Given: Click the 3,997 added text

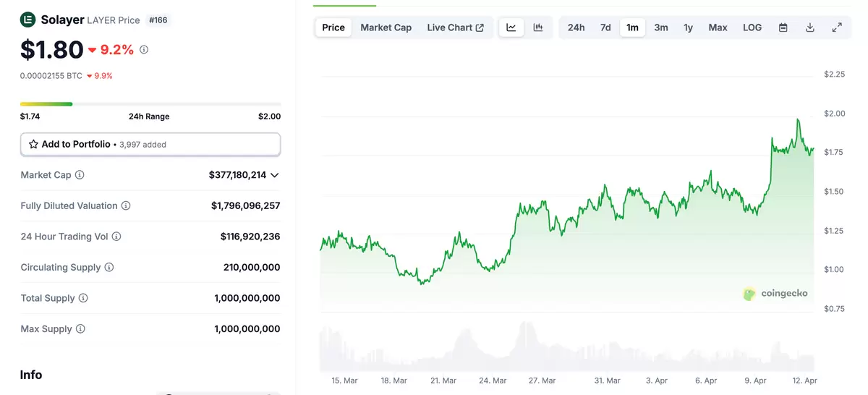Looking at the screenshot, I should (142, 145).
